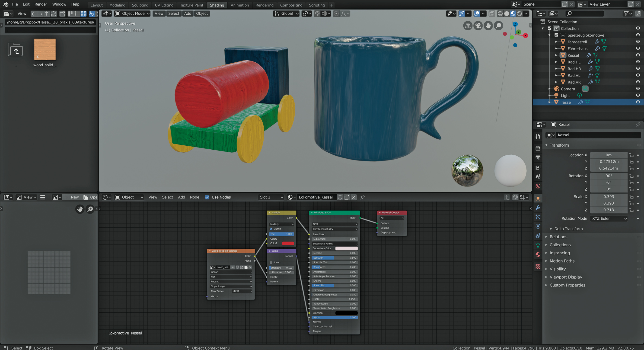Disable the Clamp checkbox in Multiply node
The height and width of the screenshot is (350, 644).
click(271, 229)
